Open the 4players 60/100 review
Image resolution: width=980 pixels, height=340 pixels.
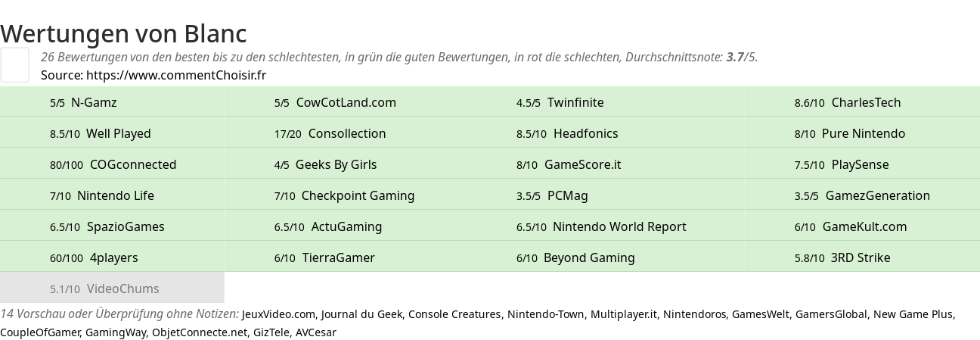point(112,257)
